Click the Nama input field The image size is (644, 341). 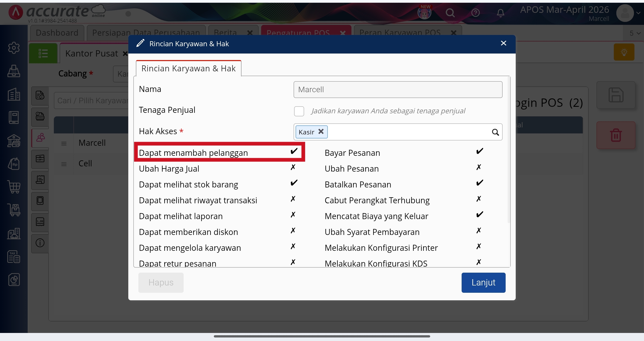[x=398, y=89]
